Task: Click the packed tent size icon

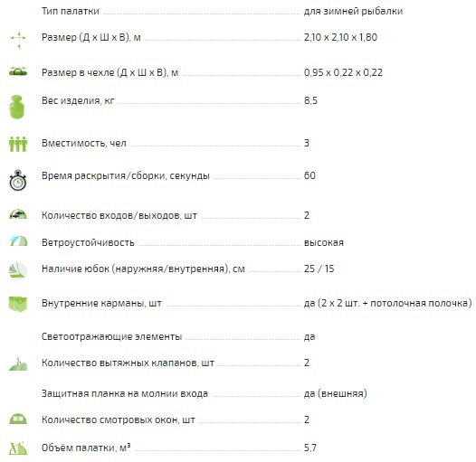Action: pyautogui.click(x=18, y=71)
